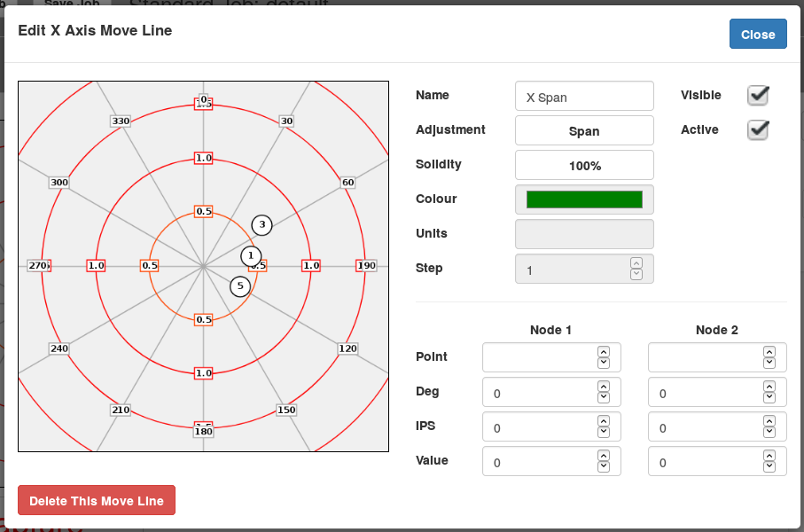Select node marker 1 on the polar chart
The height and width of the screenshot is (532, 804).
coord(250,255)
